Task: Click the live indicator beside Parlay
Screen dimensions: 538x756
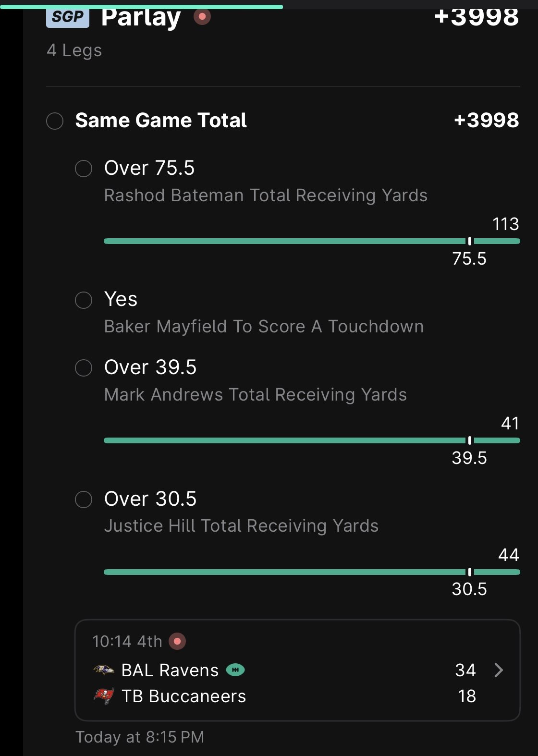Action: [x=202, y=17]
